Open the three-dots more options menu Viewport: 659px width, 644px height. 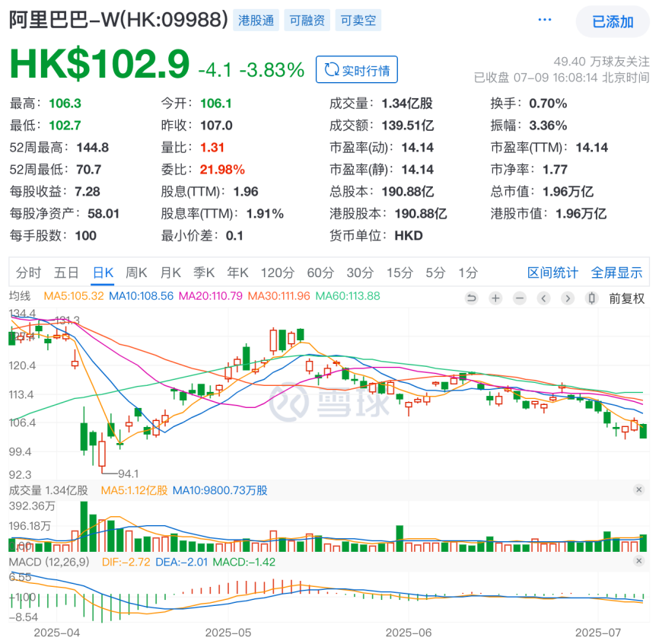545,21
